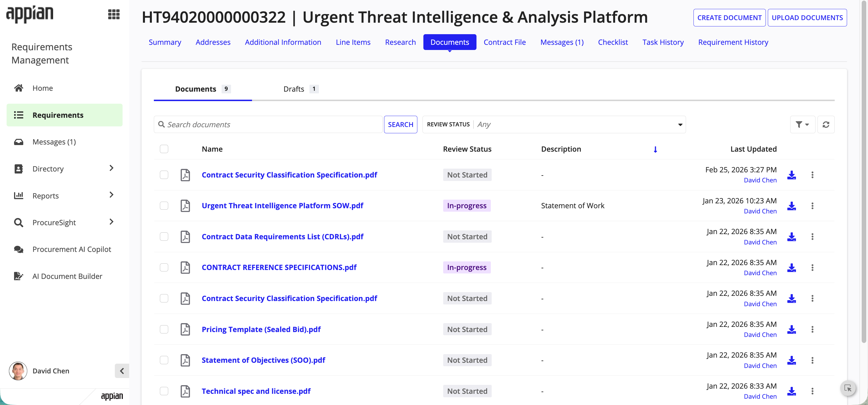This screenshot has width=868, height=405.
Task: Refresh the documents list
Action: pos(826,125)
